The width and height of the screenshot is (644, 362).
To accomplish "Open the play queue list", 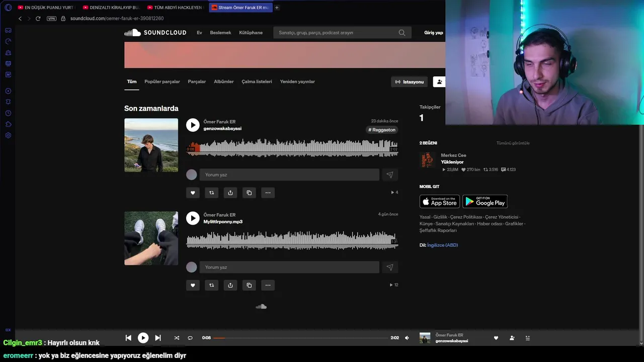I will point(527,338).
